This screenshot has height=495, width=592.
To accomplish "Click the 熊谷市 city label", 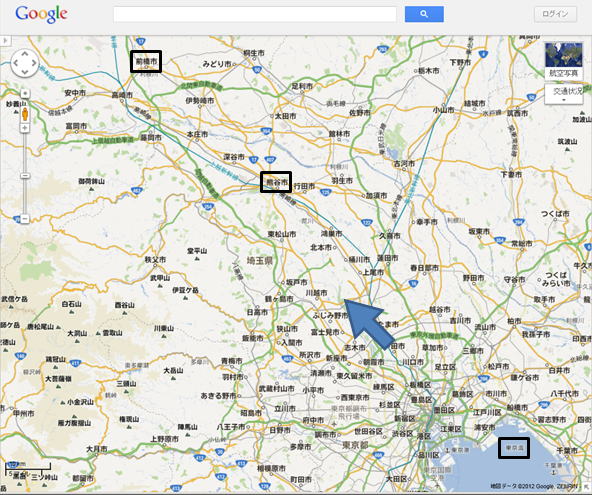I will [276, 182].
